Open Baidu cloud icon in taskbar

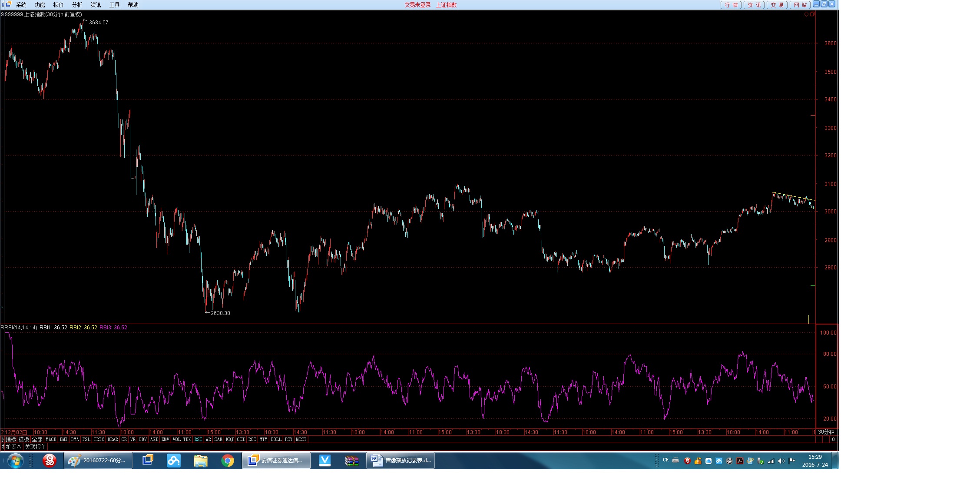(x=174, y=461)
